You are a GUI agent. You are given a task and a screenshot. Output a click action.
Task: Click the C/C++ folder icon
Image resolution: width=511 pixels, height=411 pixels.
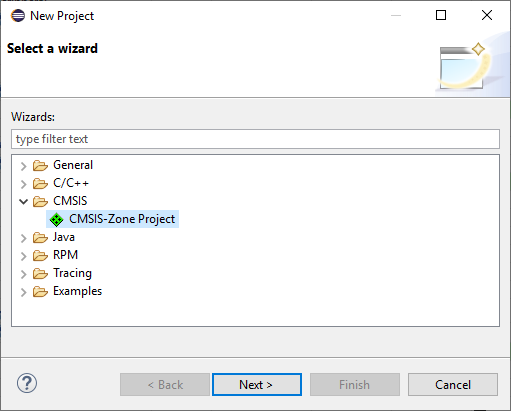[x=40, y=183]
